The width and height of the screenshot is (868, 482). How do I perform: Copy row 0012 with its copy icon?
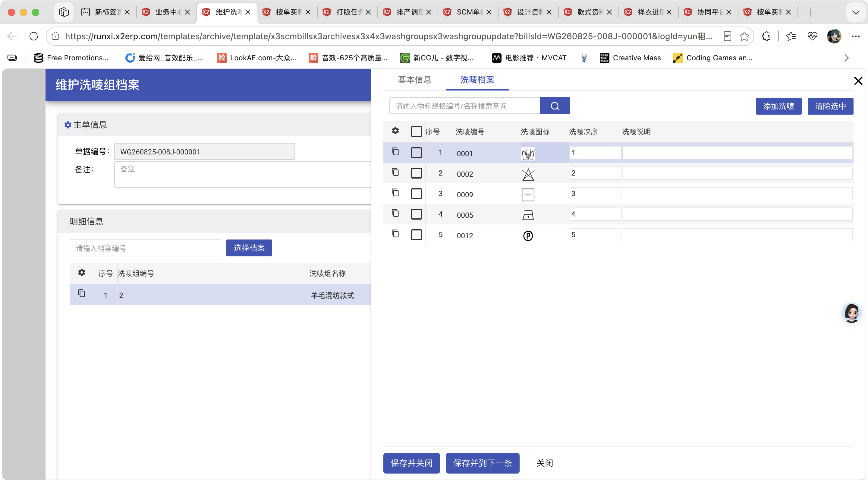pos(395,234)
